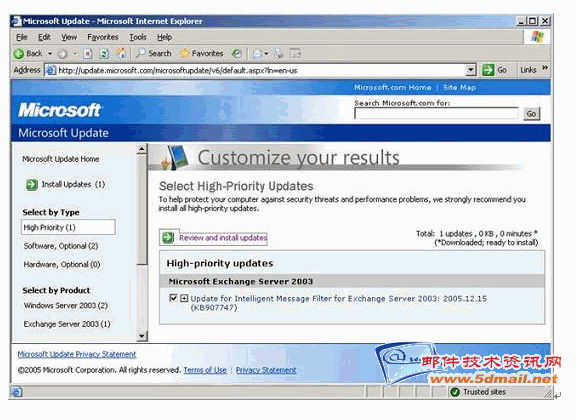Click the Back arrow icon

[x=19, y=54]
